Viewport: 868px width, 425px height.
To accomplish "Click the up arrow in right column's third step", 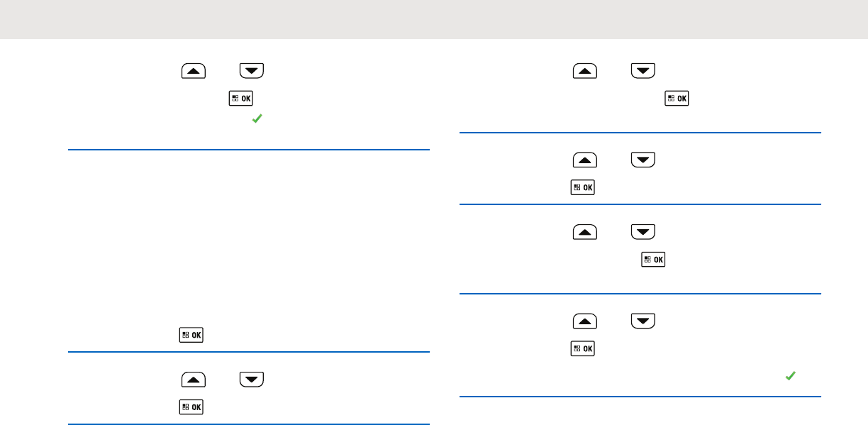I will pos(585,233).
